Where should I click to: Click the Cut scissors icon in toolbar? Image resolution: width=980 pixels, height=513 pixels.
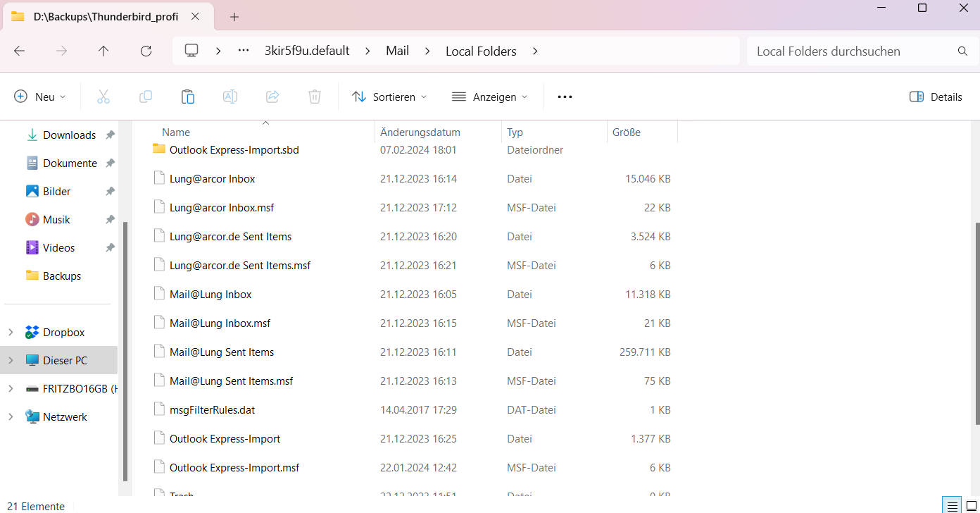tap(103, 97)
